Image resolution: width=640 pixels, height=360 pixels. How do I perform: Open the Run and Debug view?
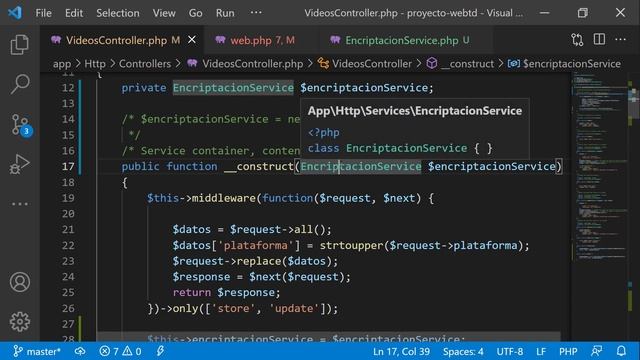[19, 164]
